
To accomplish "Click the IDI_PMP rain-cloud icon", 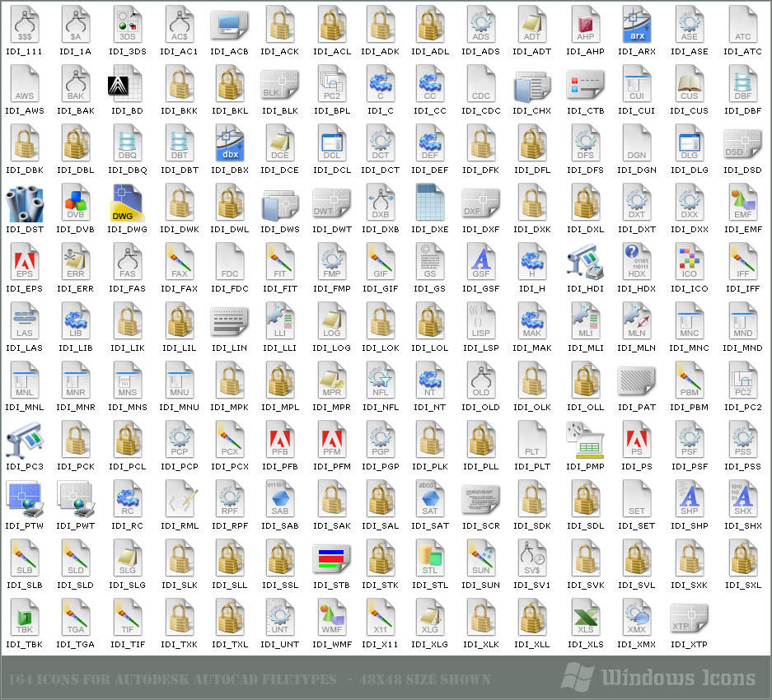I will pyautogui.click(x=586, y=441).
